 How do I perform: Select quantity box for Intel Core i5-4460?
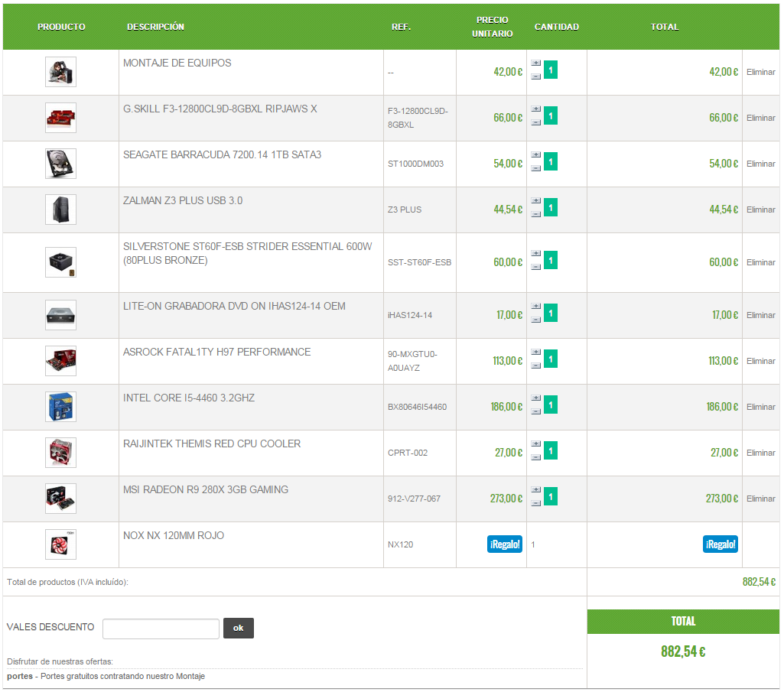click(x=551, y=405)
